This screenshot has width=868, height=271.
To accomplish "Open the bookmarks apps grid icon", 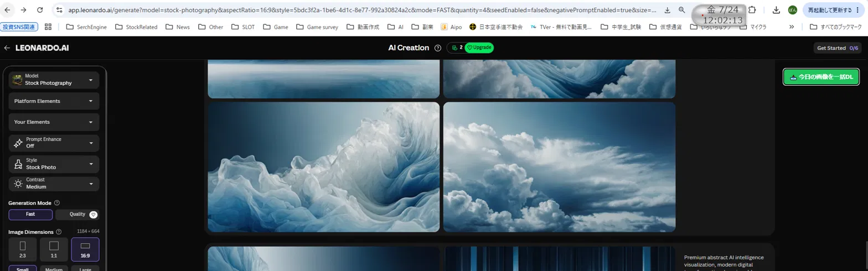I will [x=48, y=27].
